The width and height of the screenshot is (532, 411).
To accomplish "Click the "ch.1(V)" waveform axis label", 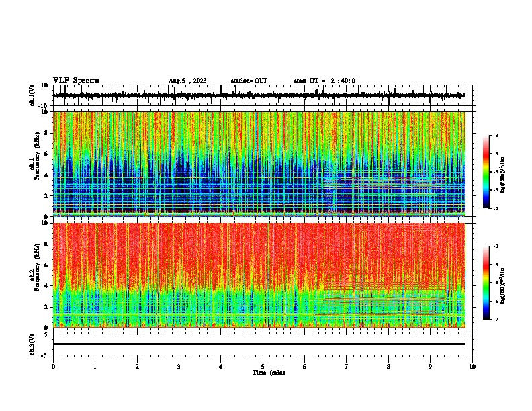I will coord(32,95).
